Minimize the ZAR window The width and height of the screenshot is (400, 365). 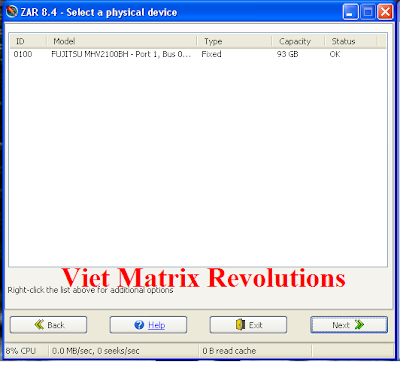(x=350, y=12)
